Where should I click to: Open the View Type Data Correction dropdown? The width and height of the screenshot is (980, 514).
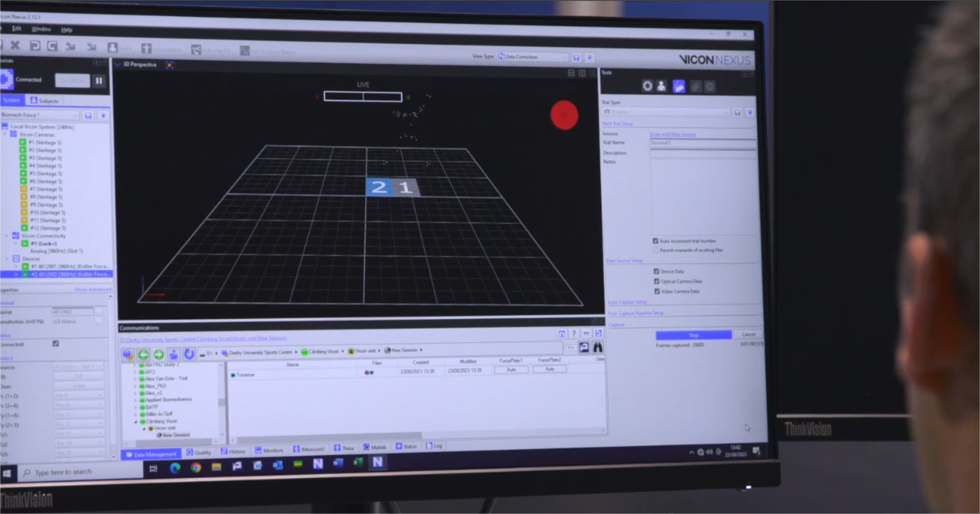tap(532, 58)
